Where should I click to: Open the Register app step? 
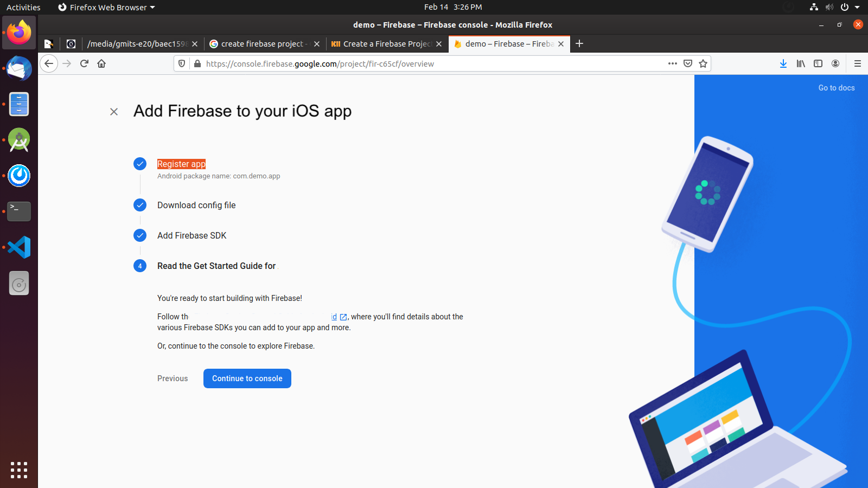[x=181, y=164]
